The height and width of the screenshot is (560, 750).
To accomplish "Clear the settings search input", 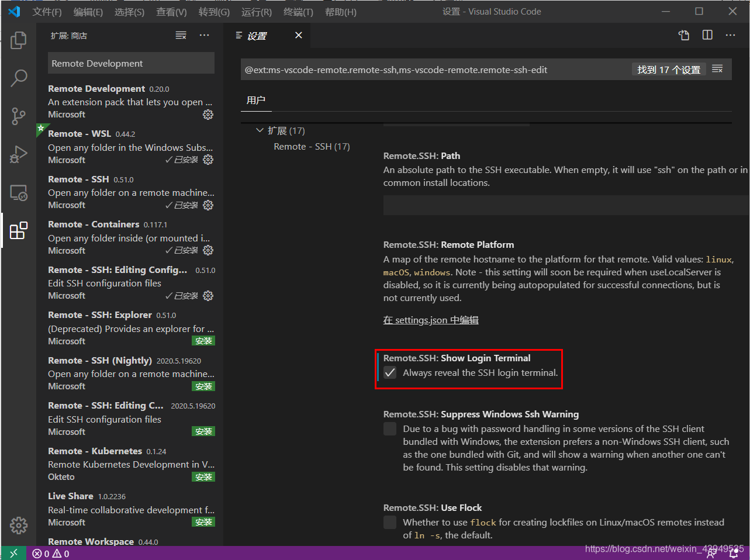I will point(718,70).
